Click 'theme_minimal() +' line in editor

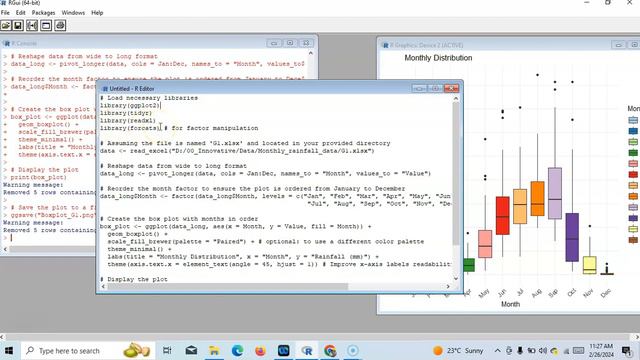[x=140, y=249]
